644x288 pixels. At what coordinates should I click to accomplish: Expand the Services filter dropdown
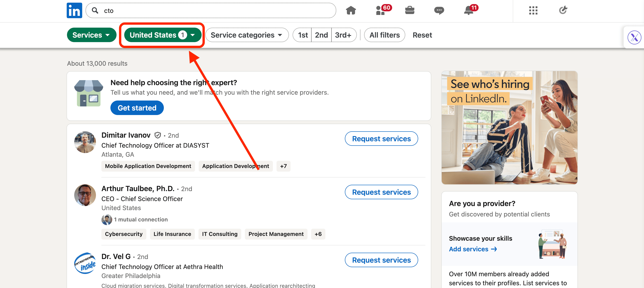(x=91, y=35)
